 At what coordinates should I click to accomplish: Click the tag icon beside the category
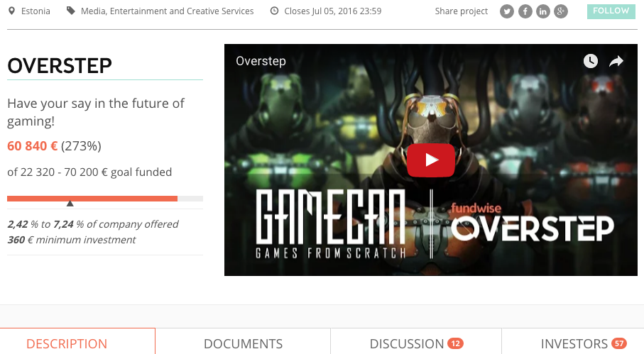[70, 11]
